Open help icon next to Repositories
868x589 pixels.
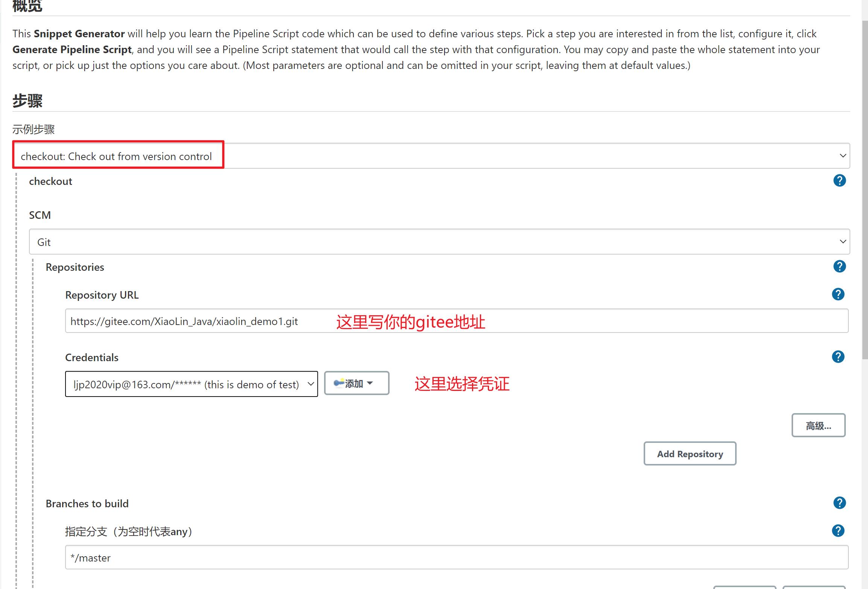(839, 267)
